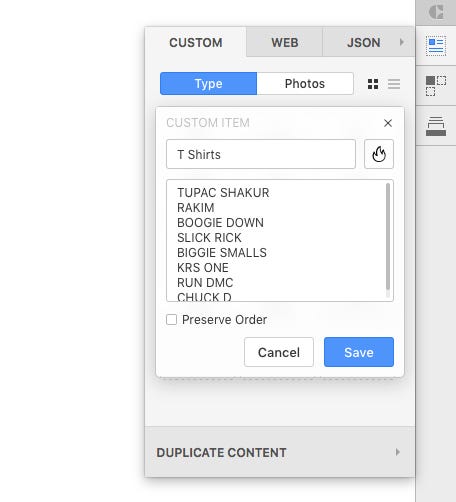Open the duplicate grid panel icon
Viewport: 456px width, 502px height.
point(436,86)
